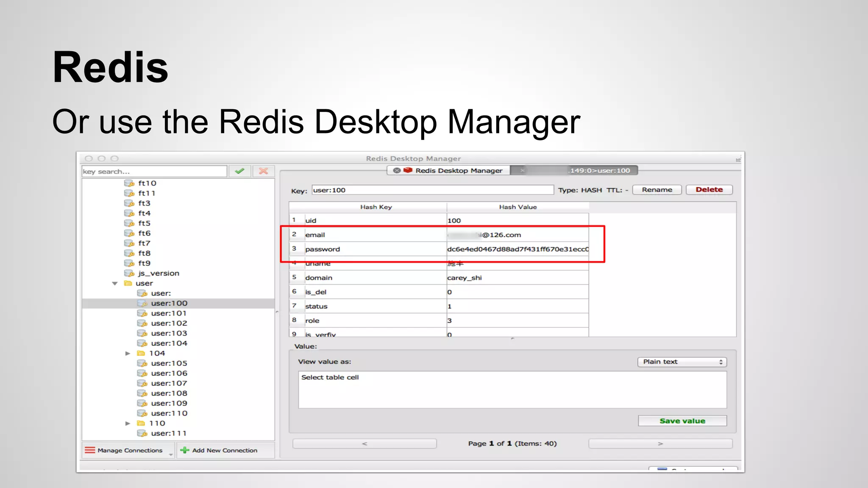This screenshot has width=868, height=488.
Task: Click the value text area
Action: pos(512,390)
